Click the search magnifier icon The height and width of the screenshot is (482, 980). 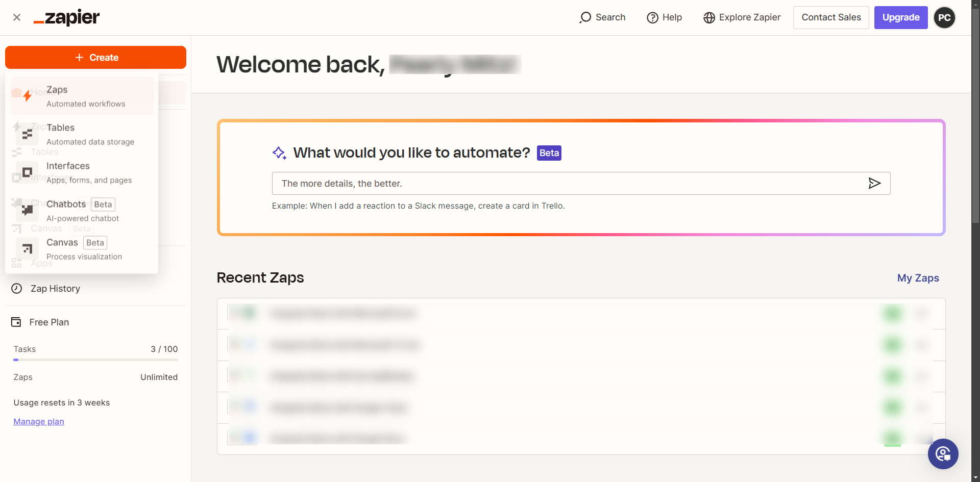coord(585,17)
